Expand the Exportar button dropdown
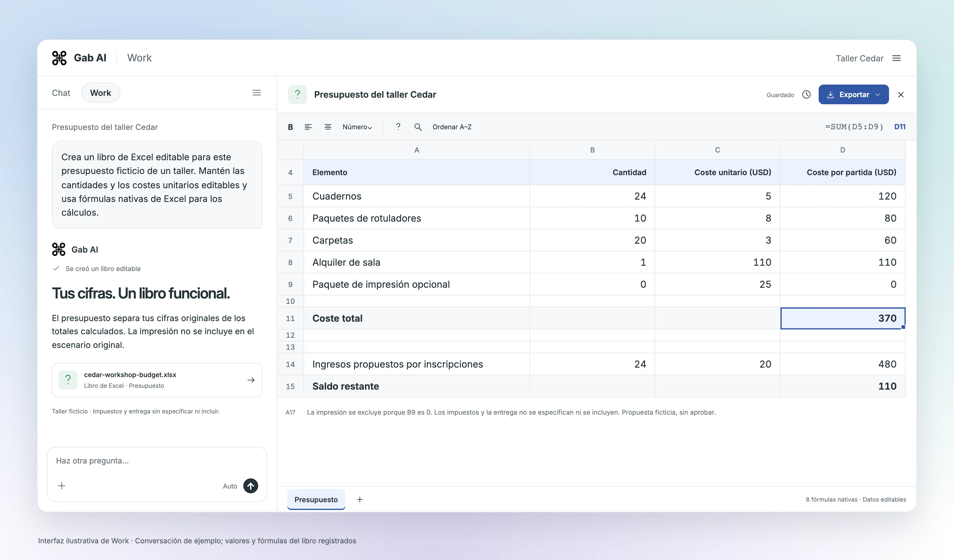 pyautogui.click(x=877, y=95)
